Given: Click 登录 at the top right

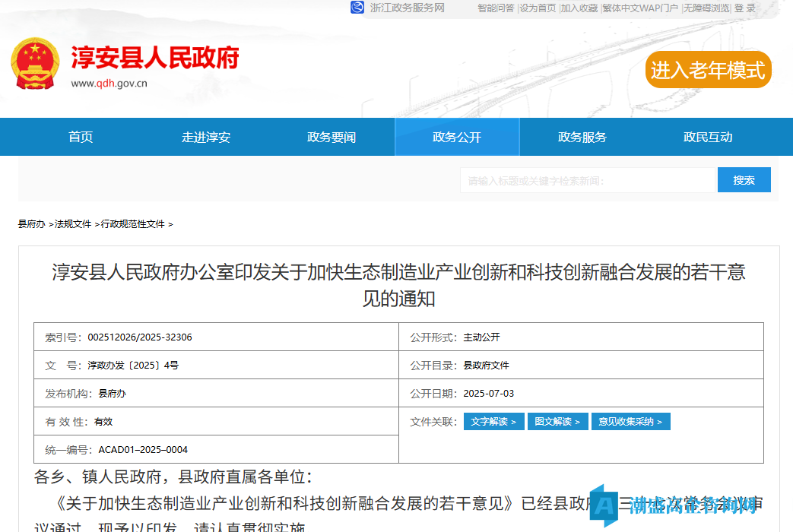Looking at the screenshot, I should 745,8.
